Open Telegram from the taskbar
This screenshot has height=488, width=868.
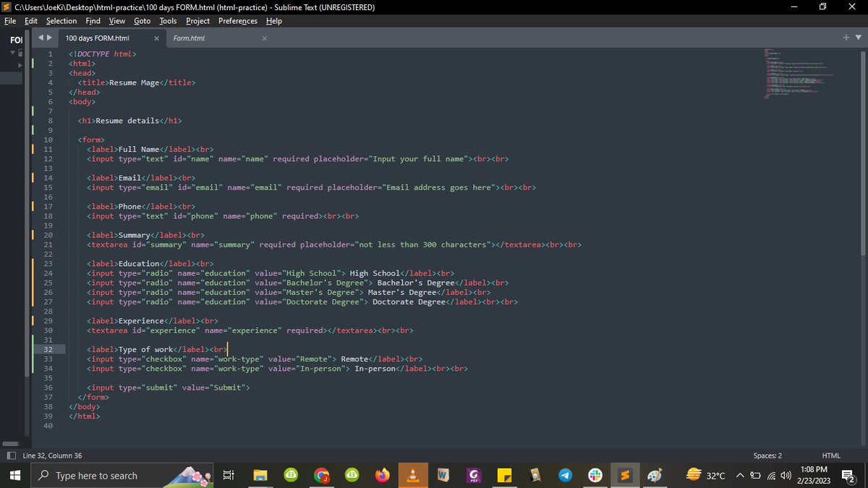tap(565, 475)
